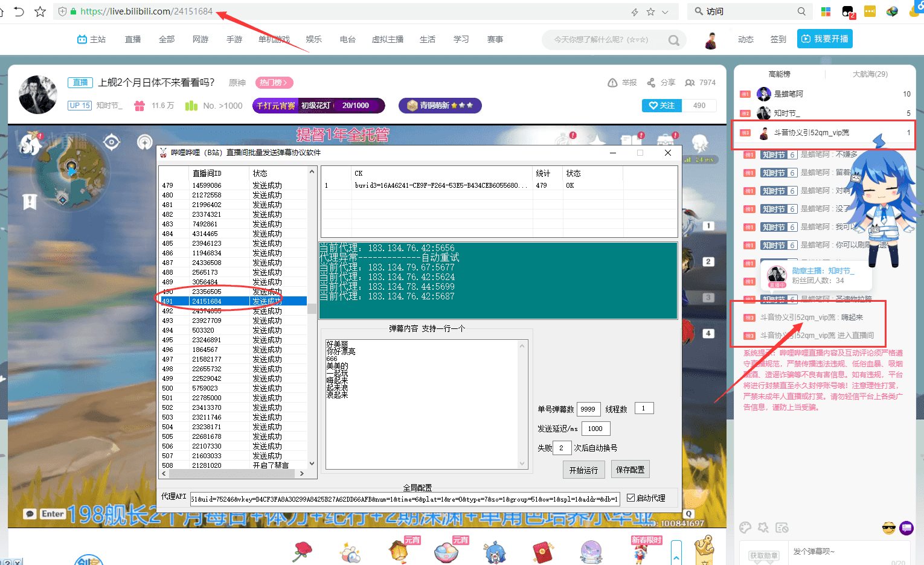The height and width of the screenshot is (565, 924).
Task: Open the extension icon with red badge 2
Action: tap(848, 12)
